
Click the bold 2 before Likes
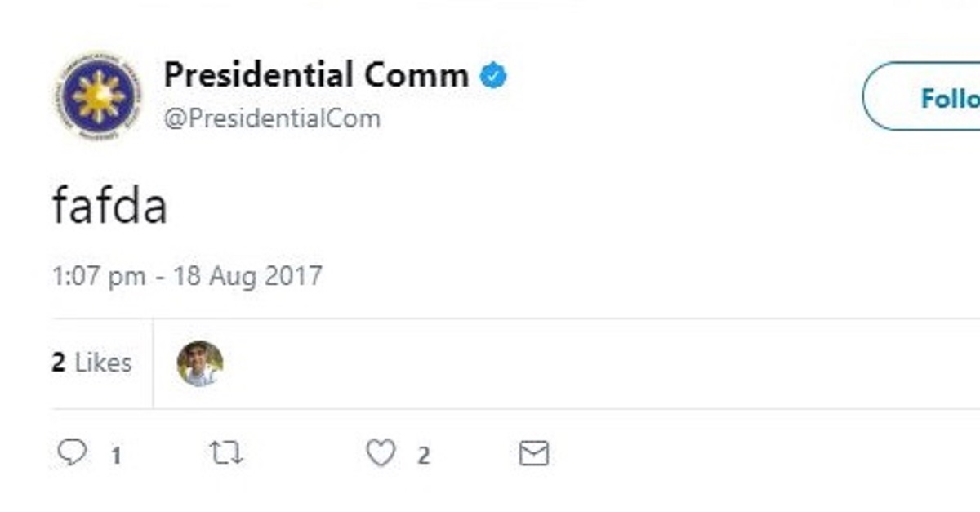tap(58, 363)
